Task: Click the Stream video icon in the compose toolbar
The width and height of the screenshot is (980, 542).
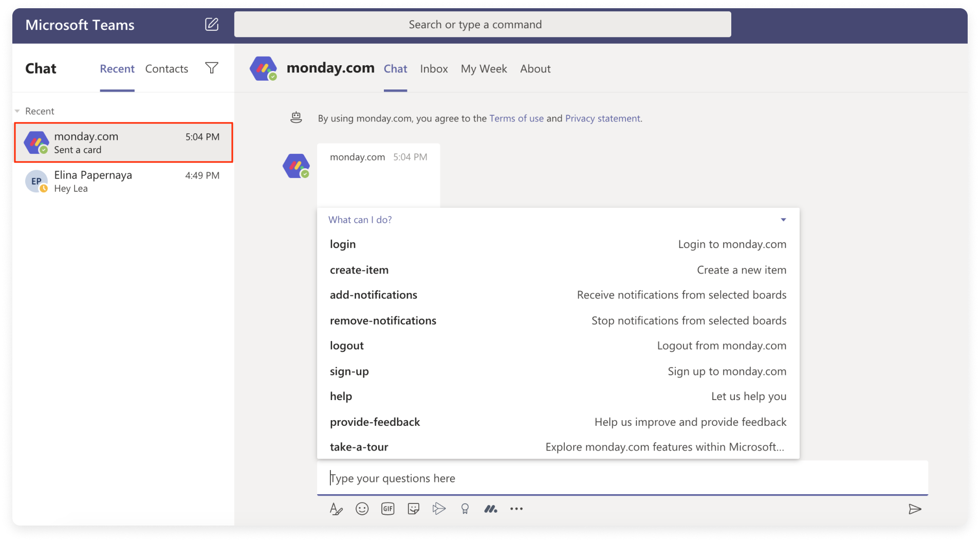Action: point(439,509)
